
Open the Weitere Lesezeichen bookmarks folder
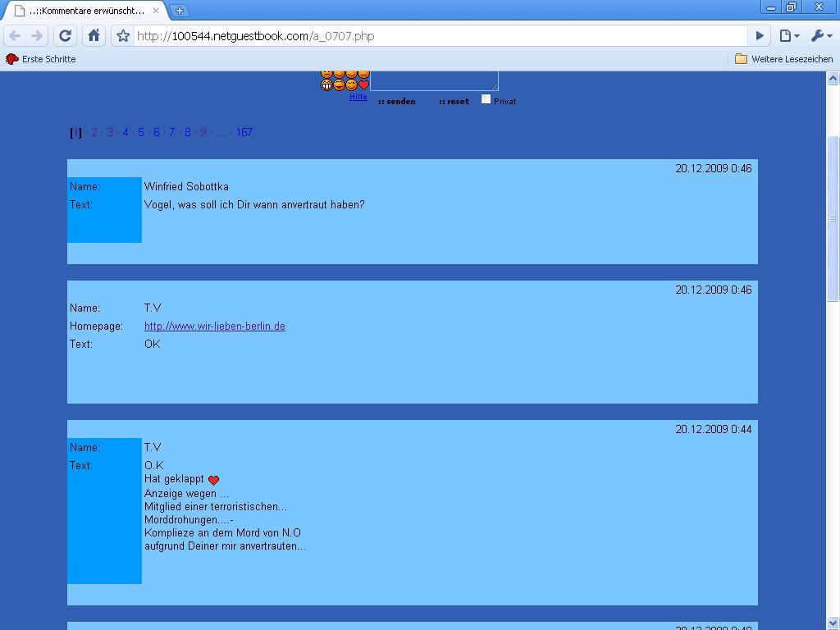[x=783, y=59]
